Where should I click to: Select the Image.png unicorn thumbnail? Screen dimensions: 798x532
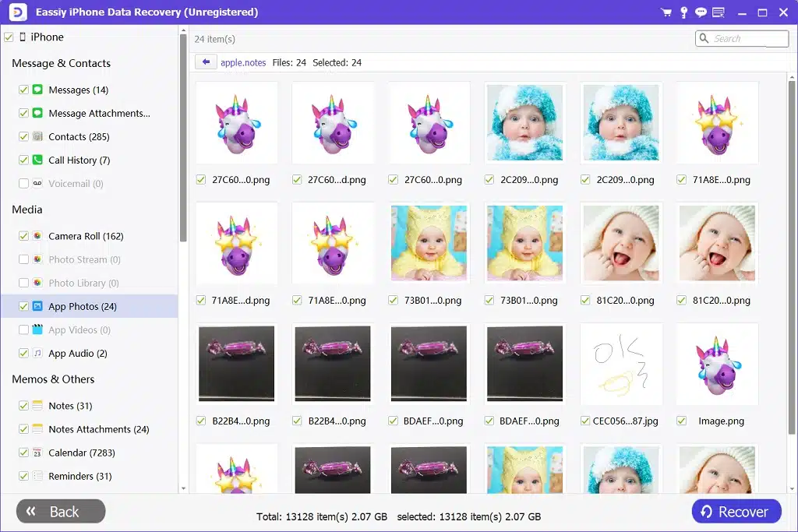coord(717,365)
